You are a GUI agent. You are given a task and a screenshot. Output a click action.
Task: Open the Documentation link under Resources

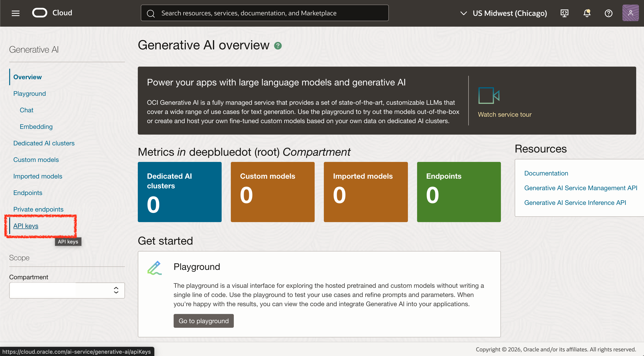546,173
